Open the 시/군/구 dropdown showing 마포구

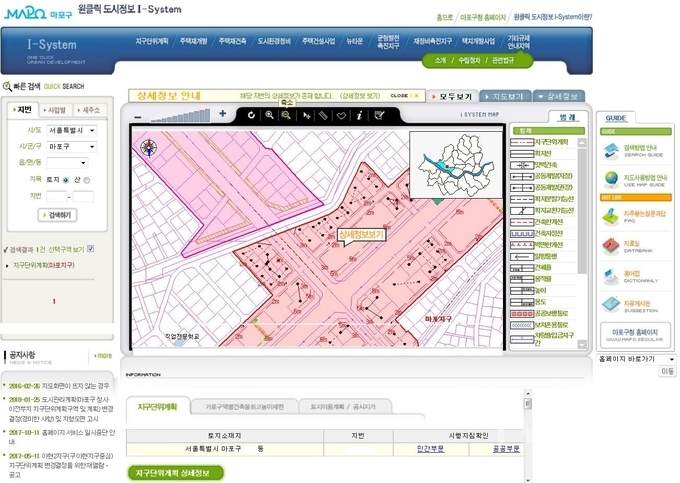(72, 147)
